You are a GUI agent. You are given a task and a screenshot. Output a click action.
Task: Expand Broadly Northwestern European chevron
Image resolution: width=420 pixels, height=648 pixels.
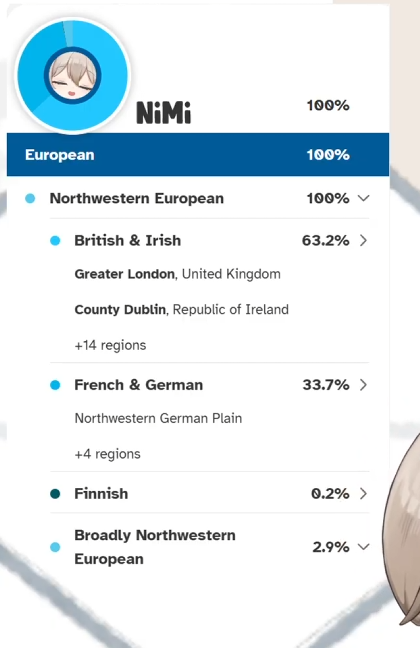363,547
